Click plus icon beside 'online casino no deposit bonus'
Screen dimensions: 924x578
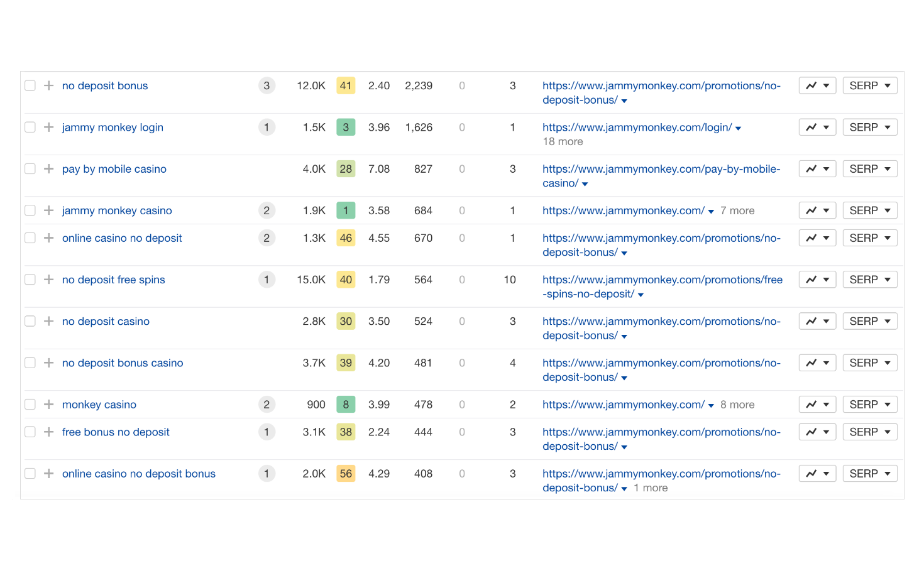(48, 474)
